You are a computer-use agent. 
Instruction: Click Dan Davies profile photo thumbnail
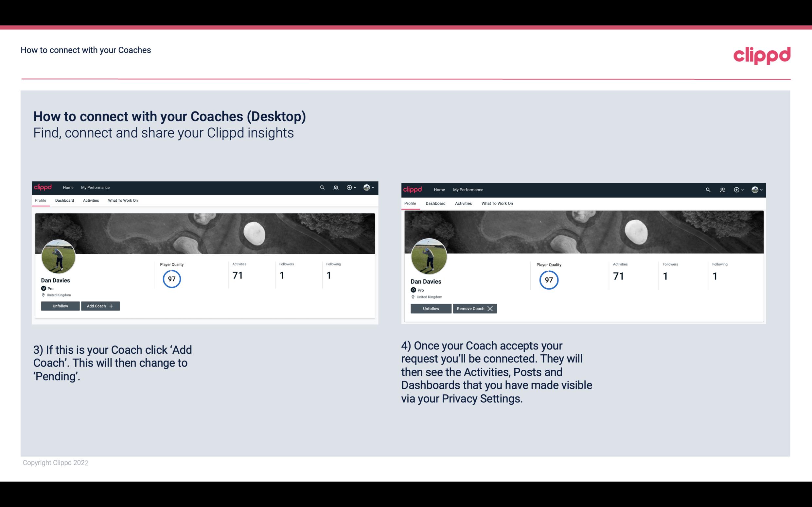(x=59, y=256)
